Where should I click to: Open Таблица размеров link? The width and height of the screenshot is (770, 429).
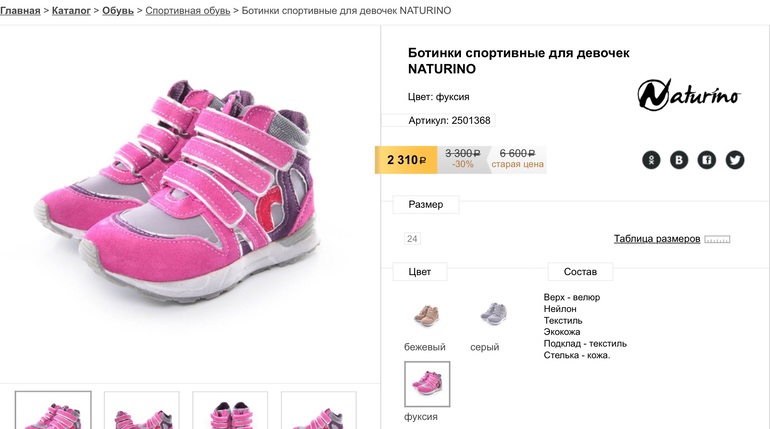(x=657, y=239)
